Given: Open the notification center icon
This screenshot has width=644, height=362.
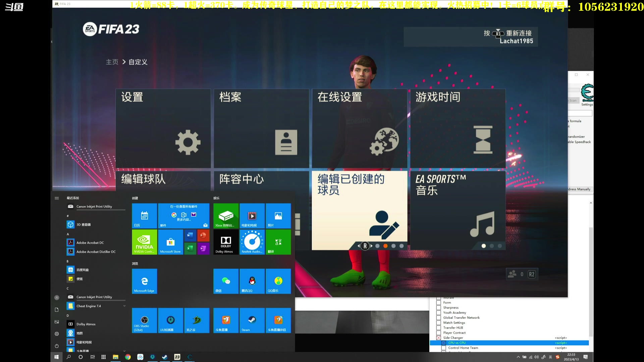Looking at the screenshot, I should pos(586,357).
